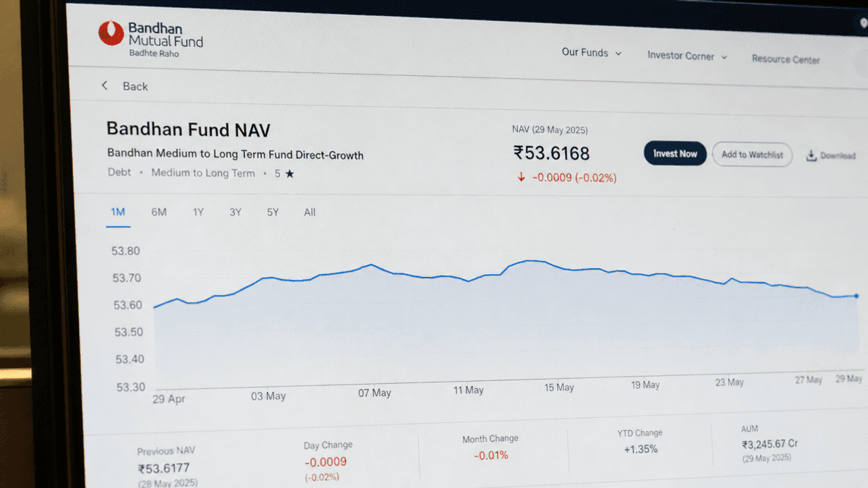868x488 pixels.
Task: Click the 11 May x-axis label
Action: (x=468, y=390)
